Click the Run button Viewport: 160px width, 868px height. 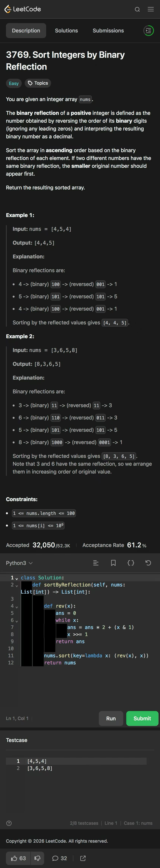coord(111,718)
